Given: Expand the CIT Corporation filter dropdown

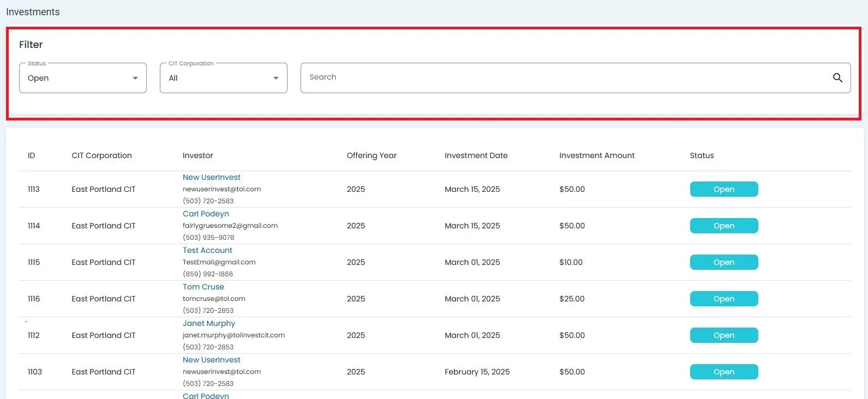Looking at the screenshot, I should point(223,78).
